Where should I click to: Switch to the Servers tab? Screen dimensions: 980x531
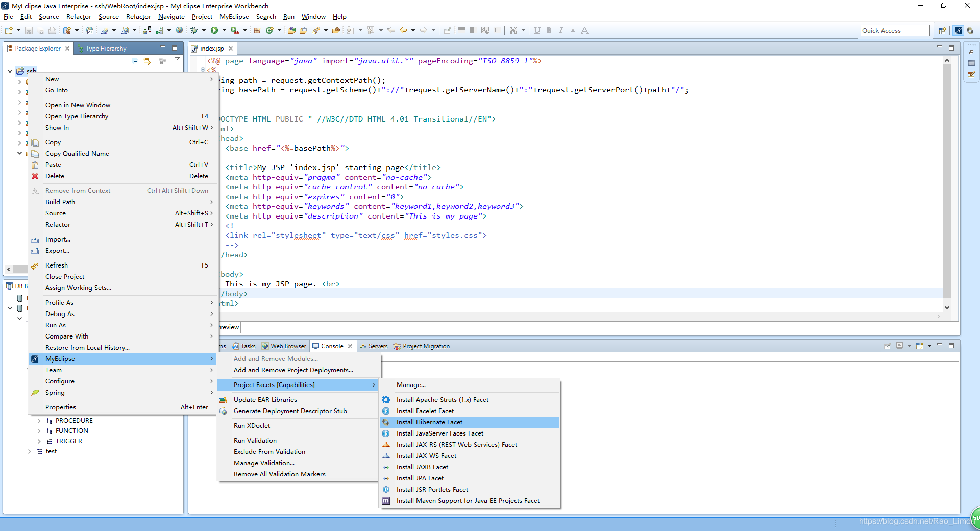coord(374,346)
